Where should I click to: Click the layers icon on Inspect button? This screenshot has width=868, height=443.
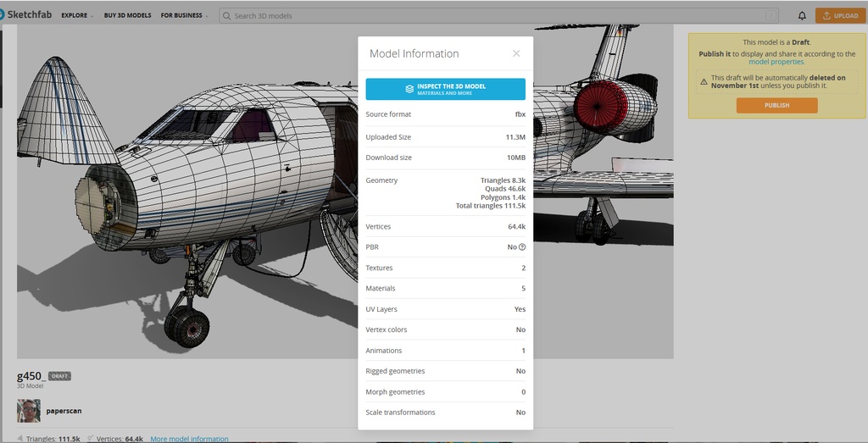click(x=409, y=89)
